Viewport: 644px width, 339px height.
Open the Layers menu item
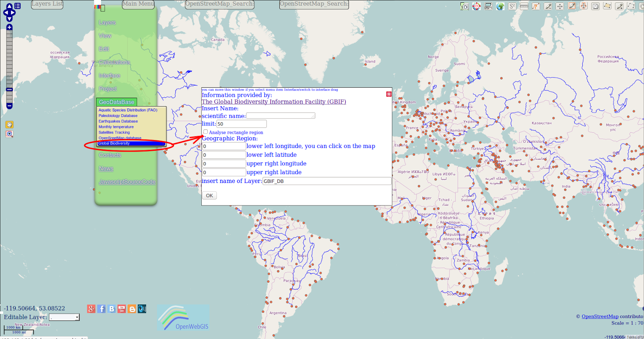click(x=107, y=23)
